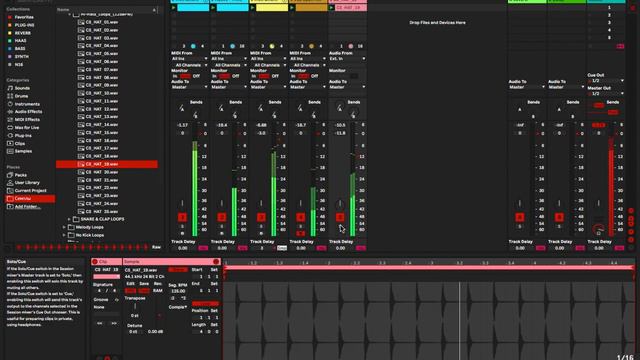Screen dimensions: 640x360
Task: Click the Groove hot-swap icon
Action: coord(116,300)
